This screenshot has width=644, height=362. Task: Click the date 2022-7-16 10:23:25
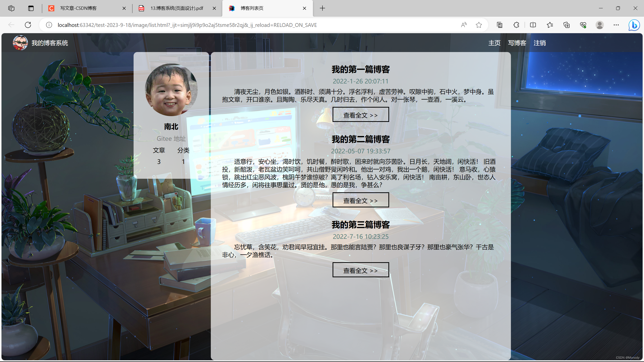(361, 237)
